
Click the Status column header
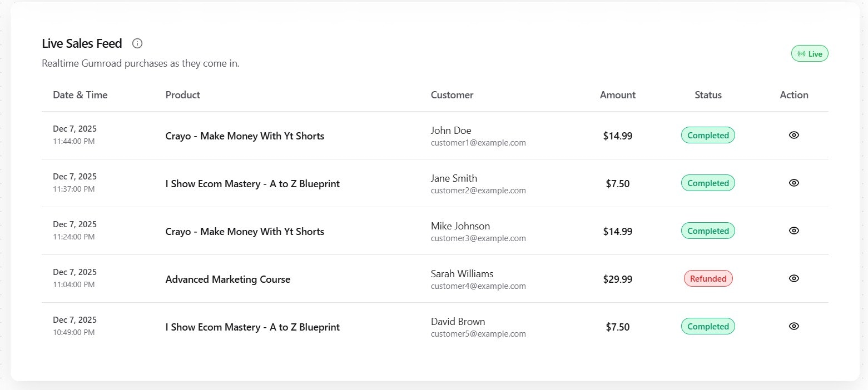[708, 95]
